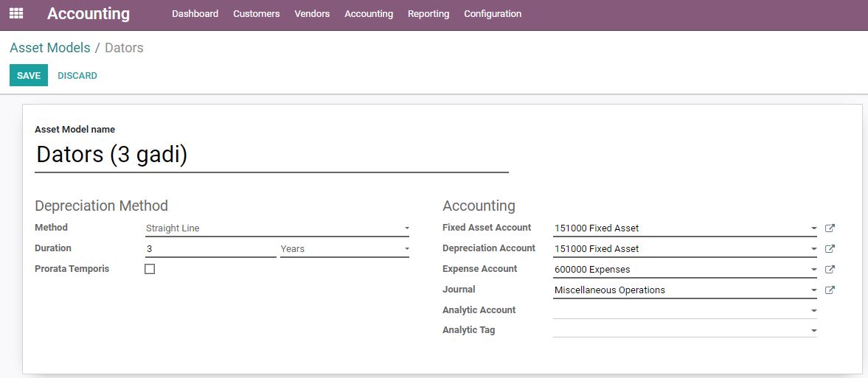This screenshot has height=378, width=868.
Task: Click the Save button
Action: [29, 75]
